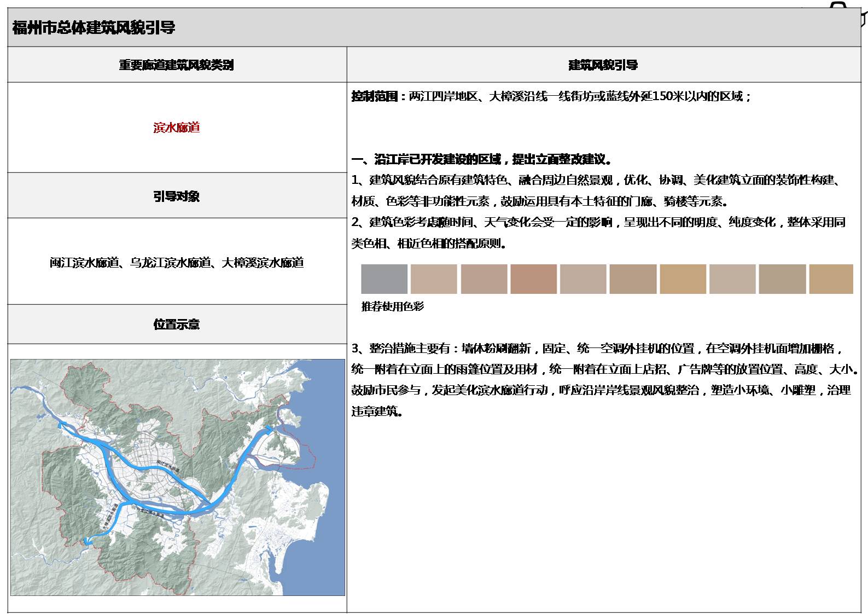Click the 控制范围 bold label

click(375, 97)
